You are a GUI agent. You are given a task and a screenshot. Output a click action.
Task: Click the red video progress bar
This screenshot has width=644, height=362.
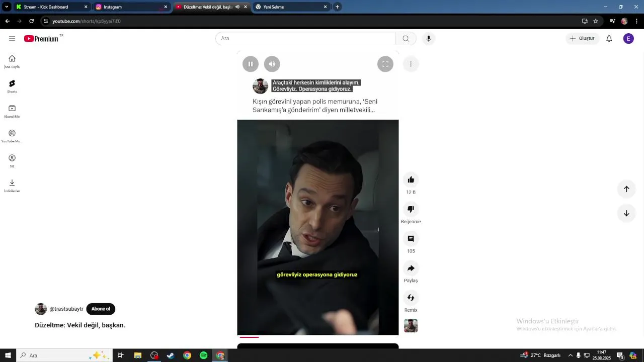[250, 337]
